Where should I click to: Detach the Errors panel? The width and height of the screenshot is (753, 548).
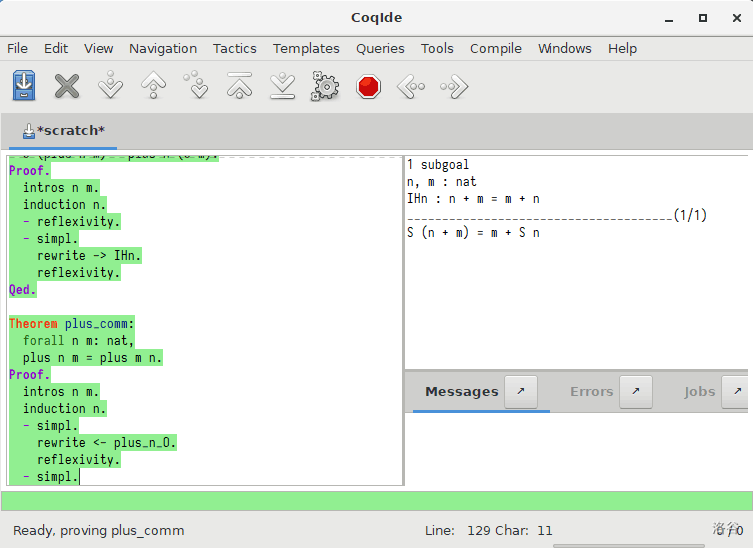click(636, 392)
